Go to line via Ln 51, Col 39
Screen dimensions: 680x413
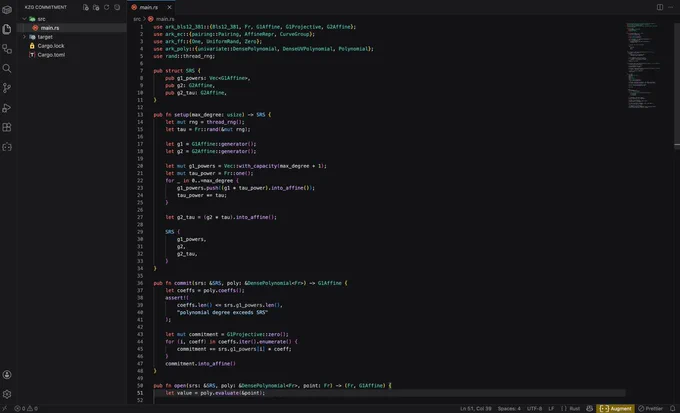476,409
